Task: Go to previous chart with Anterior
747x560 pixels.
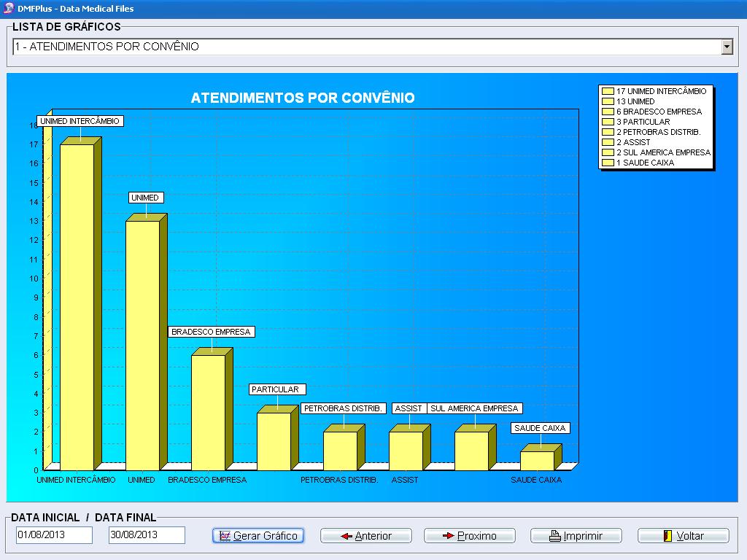Action: [366, 536]
